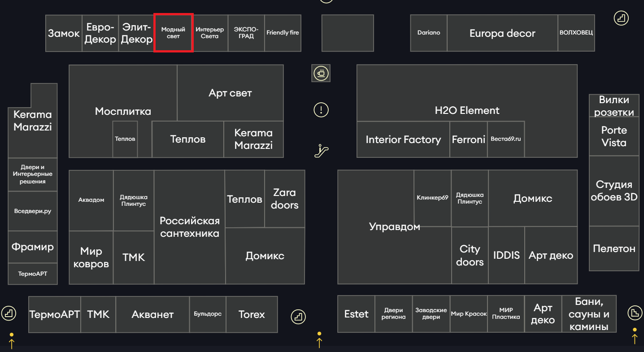Image resolution: width=644 pixels, height=352 pixels.
Task: Open the Europa decor store
Action: 502,33
